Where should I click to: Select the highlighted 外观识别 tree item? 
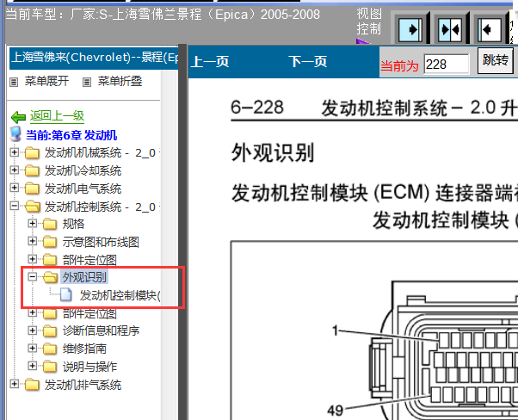tap(84, 278)
